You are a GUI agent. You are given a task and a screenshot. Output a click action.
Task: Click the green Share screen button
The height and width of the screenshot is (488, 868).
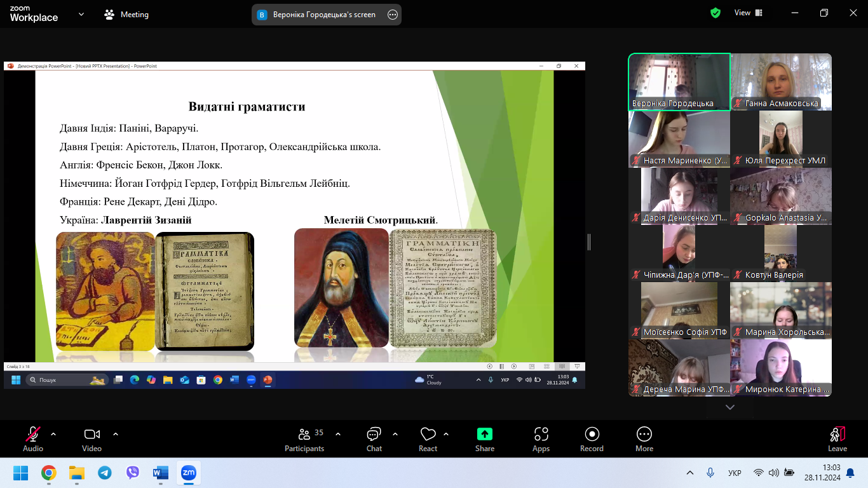click(485, 439)
